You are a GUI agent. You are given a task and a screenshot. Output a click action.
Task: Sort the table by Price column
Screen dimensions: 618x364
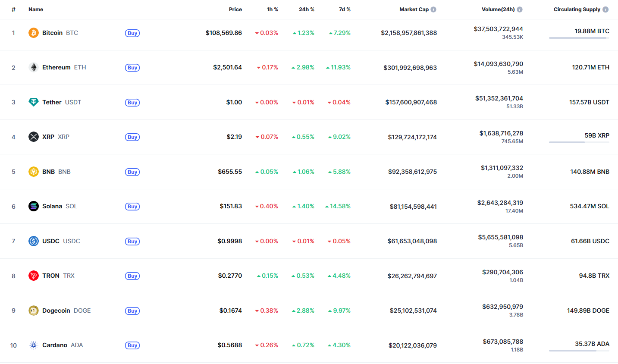tap(235, 9)
